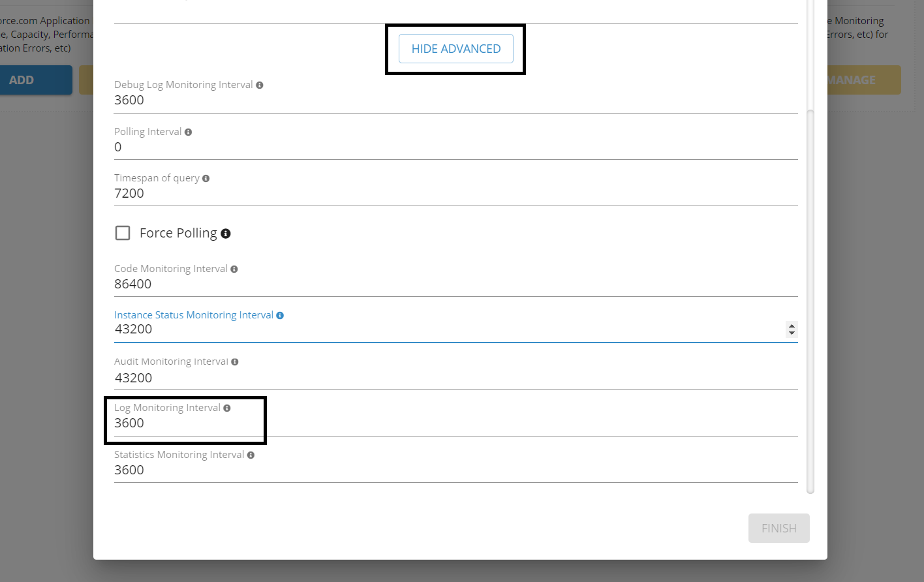
Task: View the Polling Interval info tooltip
Action: tap(189, 131)
